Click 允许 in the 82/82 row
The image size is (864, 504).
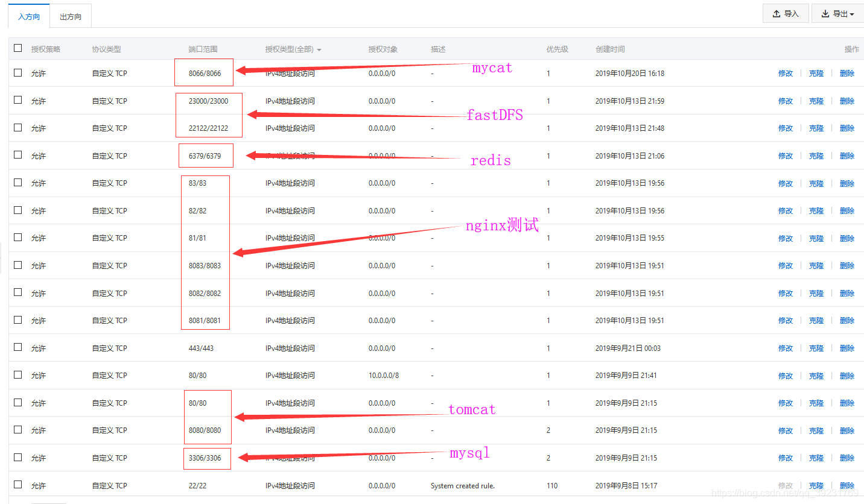coord(39,211)
